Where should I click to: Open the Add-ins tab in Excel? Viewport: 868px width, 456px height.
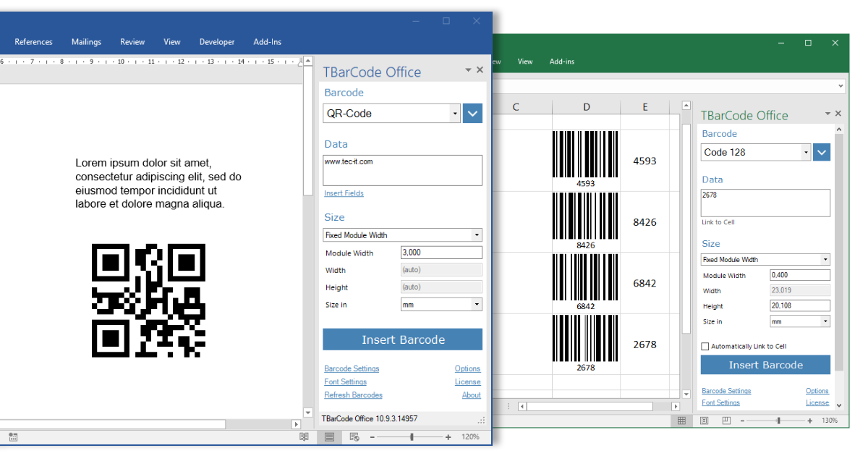562,61
